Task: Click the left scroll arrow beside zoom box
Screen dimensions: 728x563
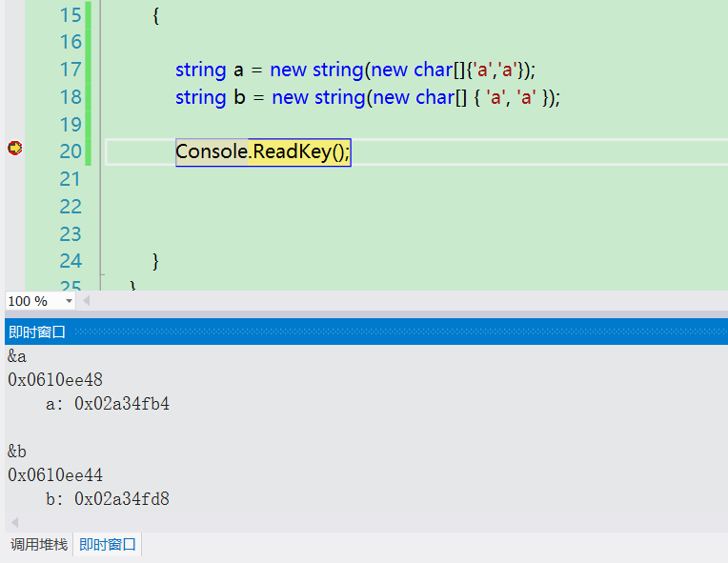Action: [x=87, y=301]
